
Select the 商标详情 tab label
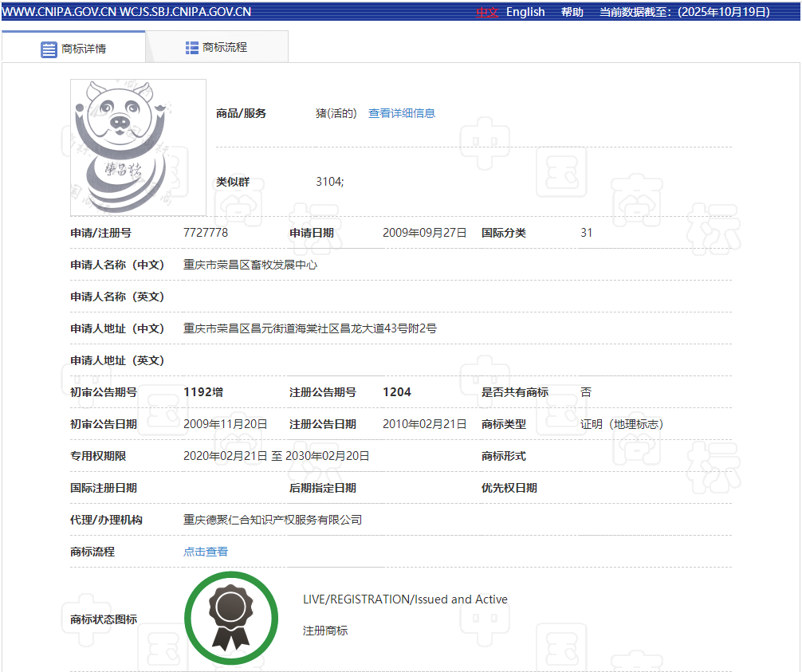coord(84,49)
